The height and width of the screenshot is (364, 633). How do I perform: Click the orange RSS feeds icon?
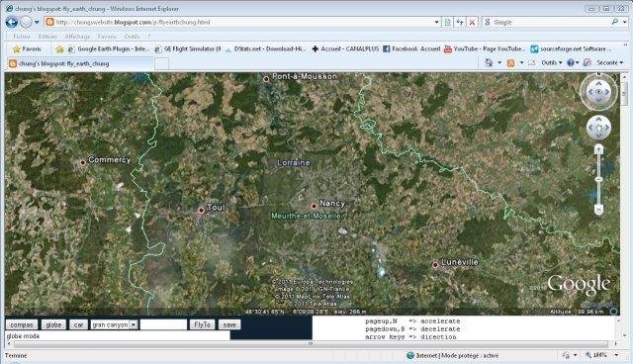pyautogui.click(x=510, y=63)
